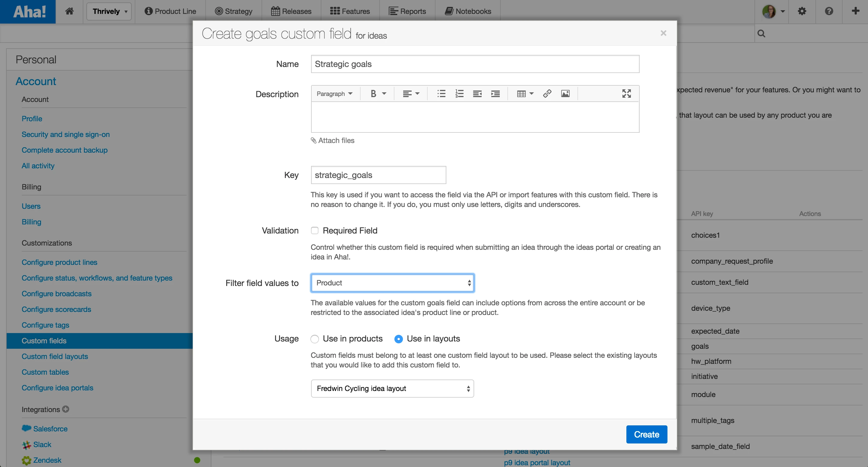868x467 pixels.
Task: Click the insert image icon
Action: tap(565, 94)
